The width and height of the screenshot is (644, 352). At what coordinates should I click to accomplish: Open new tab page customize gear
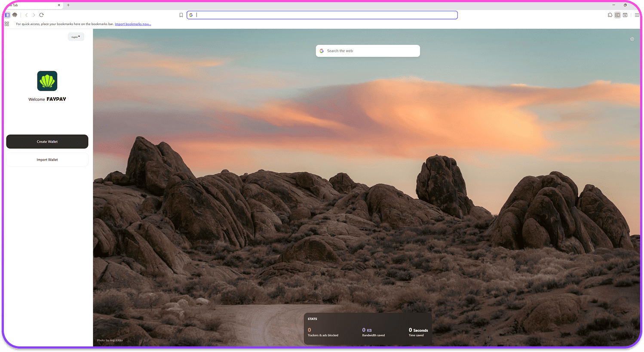click(632, 39)
